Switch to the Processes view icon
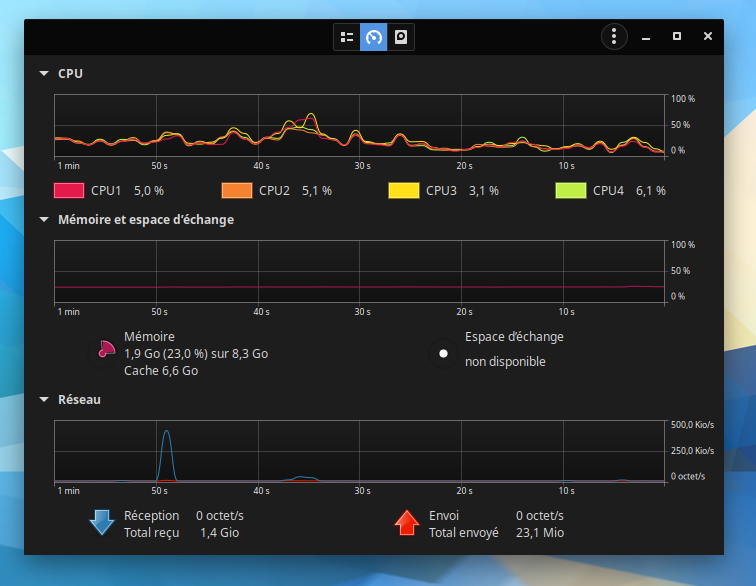This screenshot has width=756, height=586. [347, 37]
